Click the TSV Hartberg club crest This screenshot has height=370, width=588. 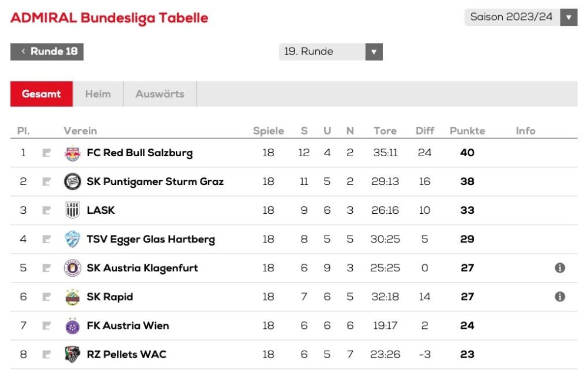[x=72, y=240]
